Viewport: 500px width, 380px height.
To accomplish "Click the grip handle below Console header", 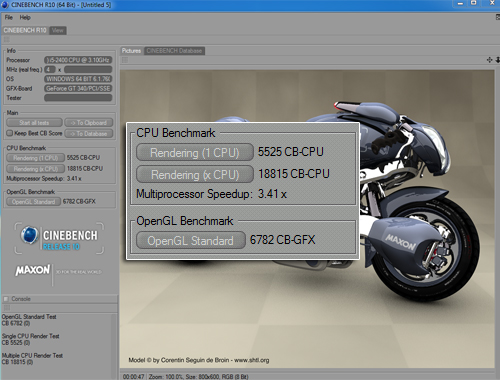I will tap(7, 308).
